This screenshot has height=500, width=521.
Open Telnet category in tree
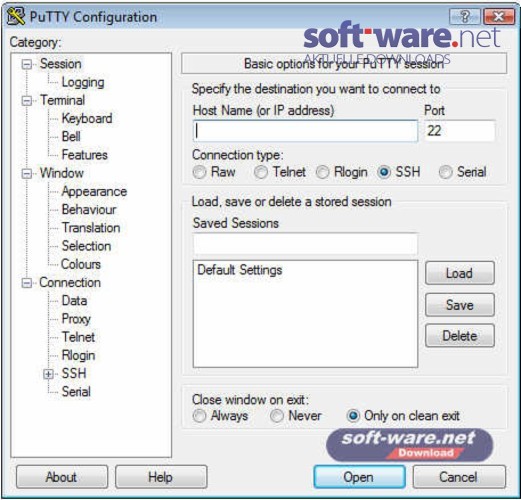78,337
